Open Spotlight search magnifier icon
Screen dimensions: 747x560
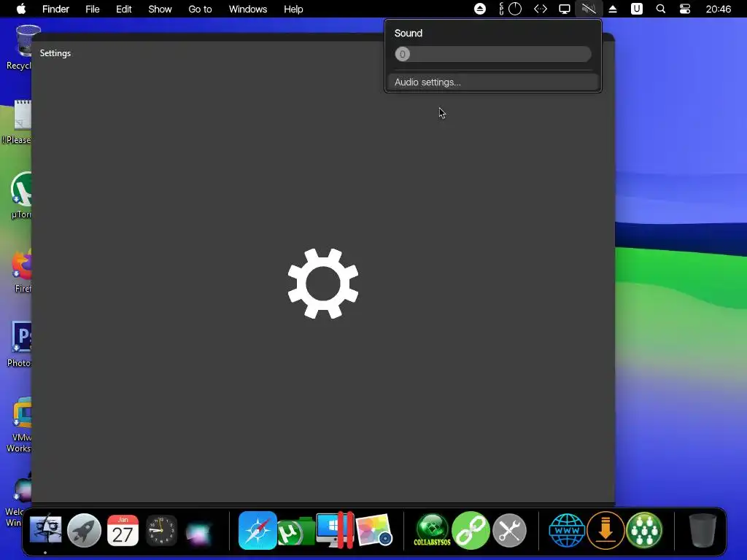click(661, 9)
